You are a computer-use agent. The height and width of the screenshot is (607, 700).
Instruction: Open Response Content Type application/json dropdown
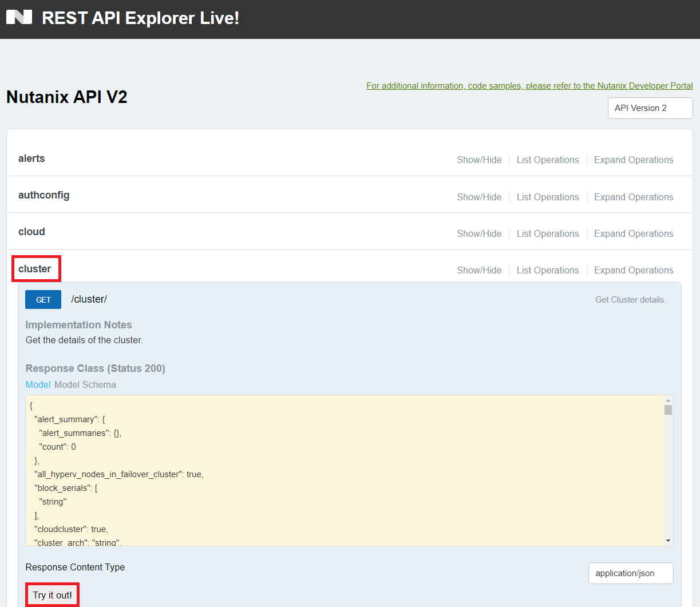630,573
